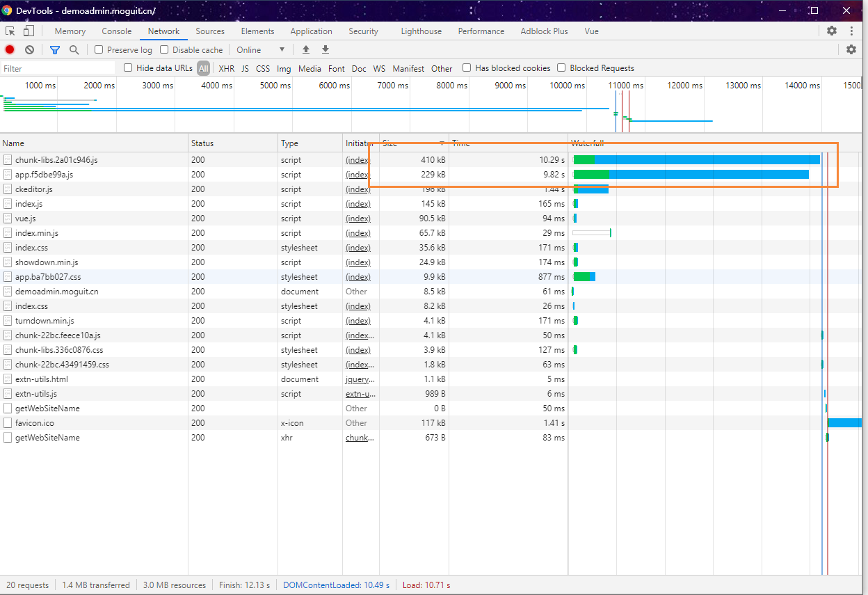This screenshot has width=868, height=595.
Task: Filter requests by Media type
Action: [x=310, y=68]
